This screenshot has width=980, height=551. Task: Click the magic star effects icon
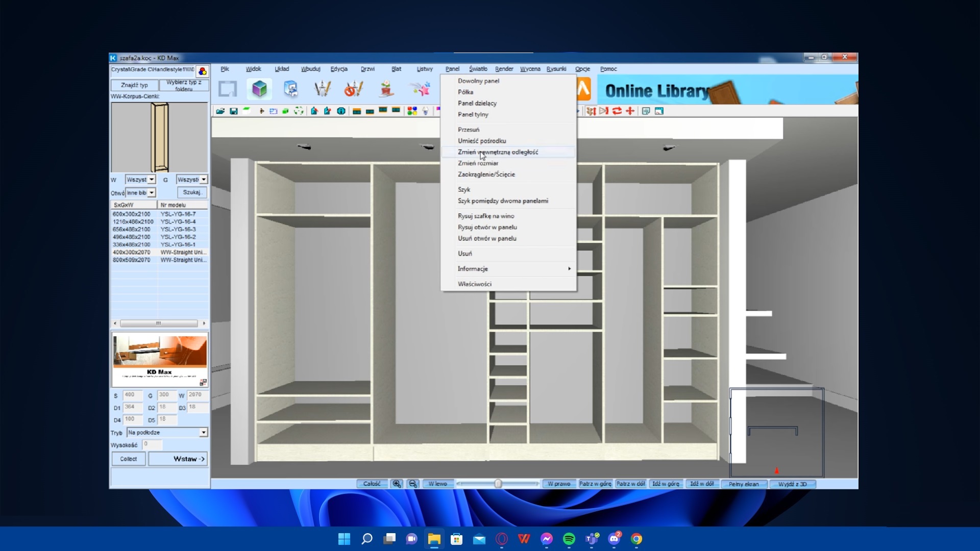[420, 89]
